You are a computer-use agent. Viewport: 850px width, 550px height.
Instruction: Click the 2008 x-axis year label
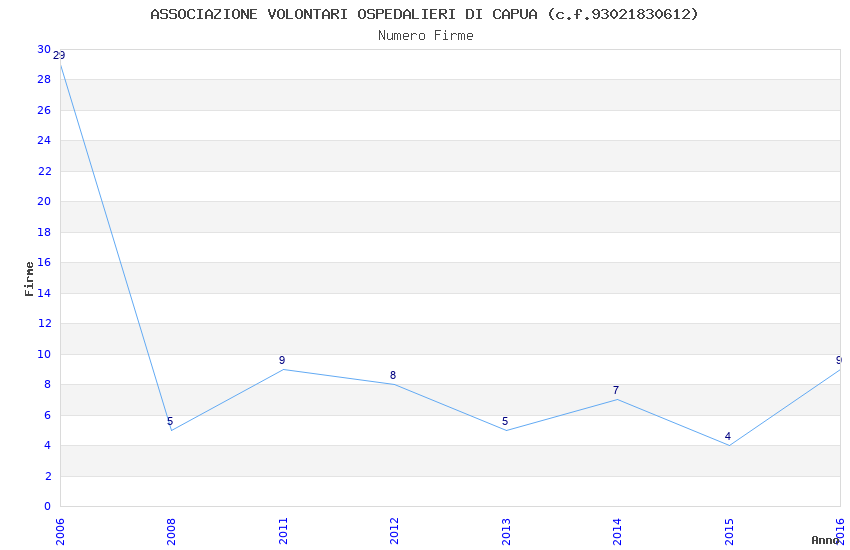pyautogui.click(x=171, y=528)
